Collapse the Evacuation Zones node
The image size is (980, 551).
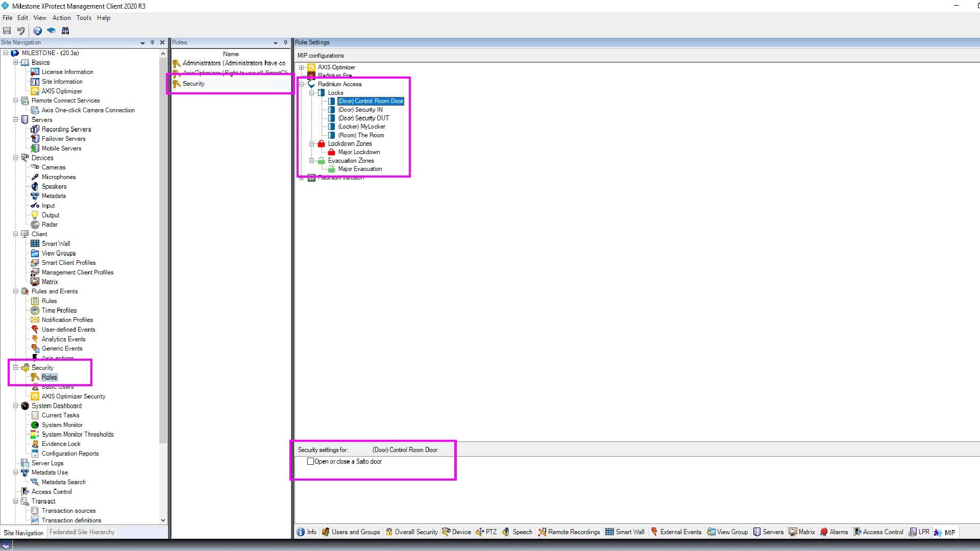(311, 161)
